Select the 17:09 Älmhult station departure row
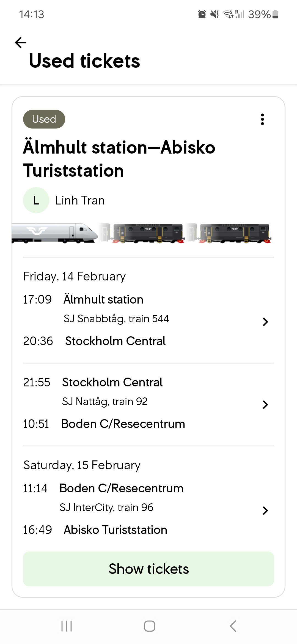Image resolution: width=297 pixels, height=644 pixels. 103,299
